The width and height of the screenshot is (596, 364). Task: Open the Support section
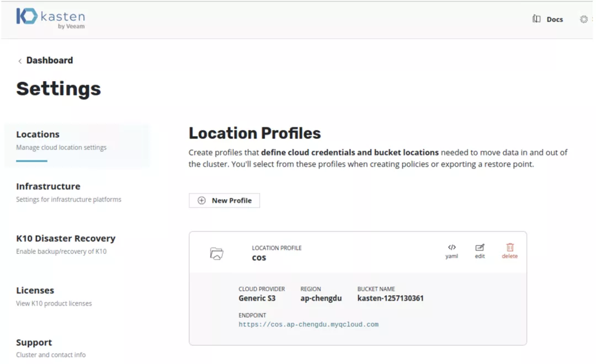[34, 342]
